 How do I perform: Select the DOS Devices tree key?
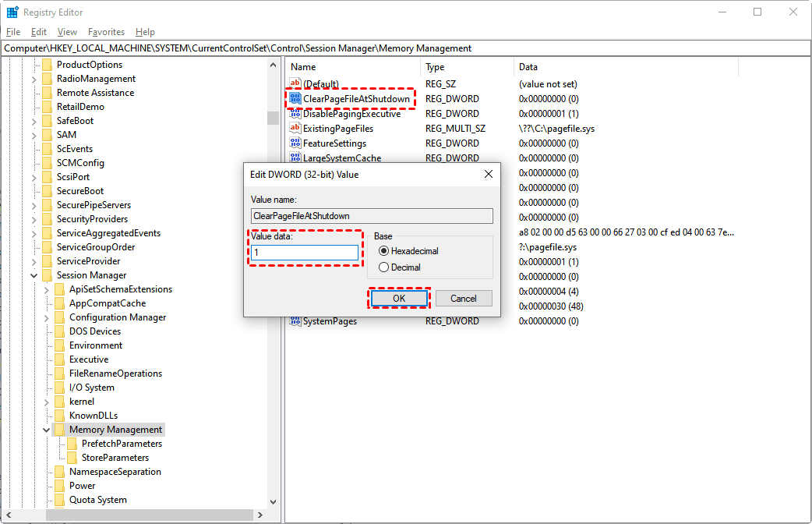[95, 331]
